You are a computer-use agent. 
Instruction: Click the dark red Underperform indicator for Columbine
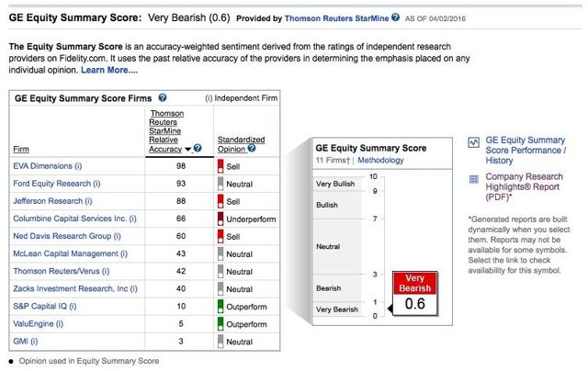point(220,219)
